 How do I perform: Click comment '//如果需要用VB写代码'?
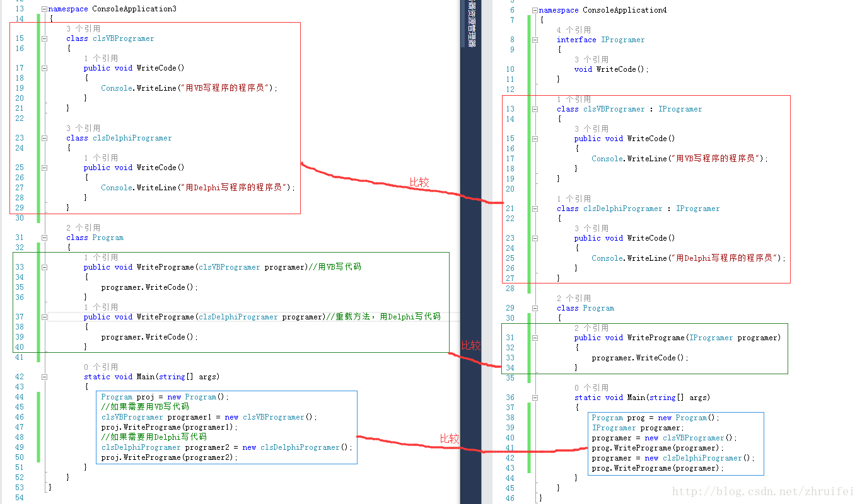145,407
